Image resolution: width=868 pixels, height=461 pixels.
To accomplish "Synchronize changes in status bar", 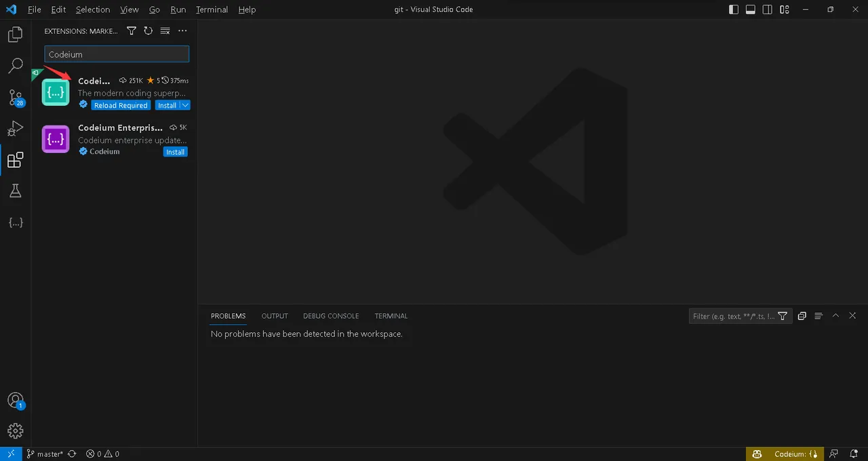I will pyautogui.click(x=72, y=454).
